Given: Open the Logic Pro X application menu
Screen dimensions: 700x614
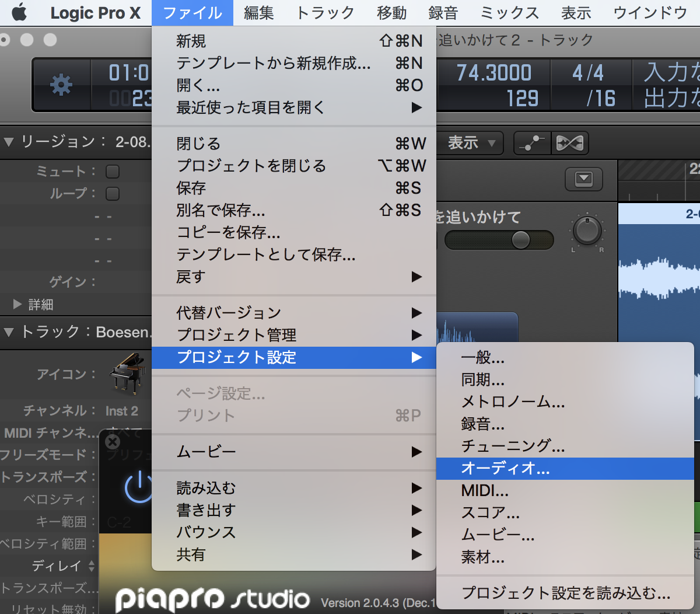Looking at the screenshot, I should (x=96, y=13).
